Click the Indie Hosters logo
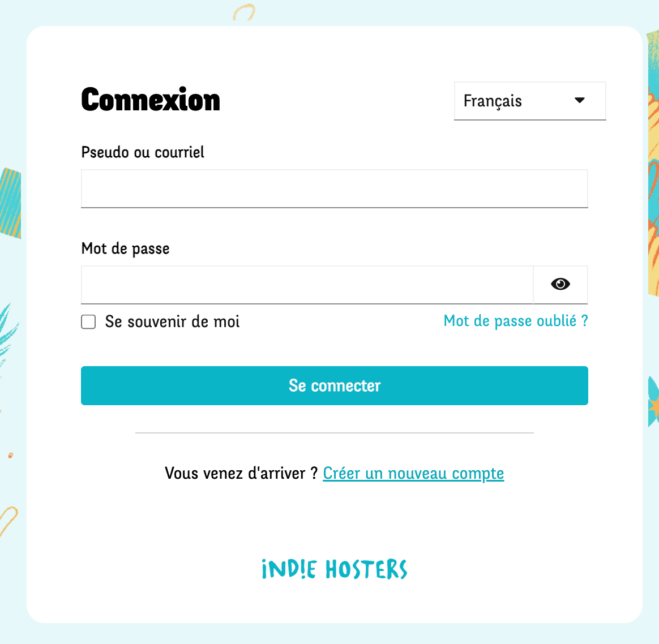 (334, 569)
